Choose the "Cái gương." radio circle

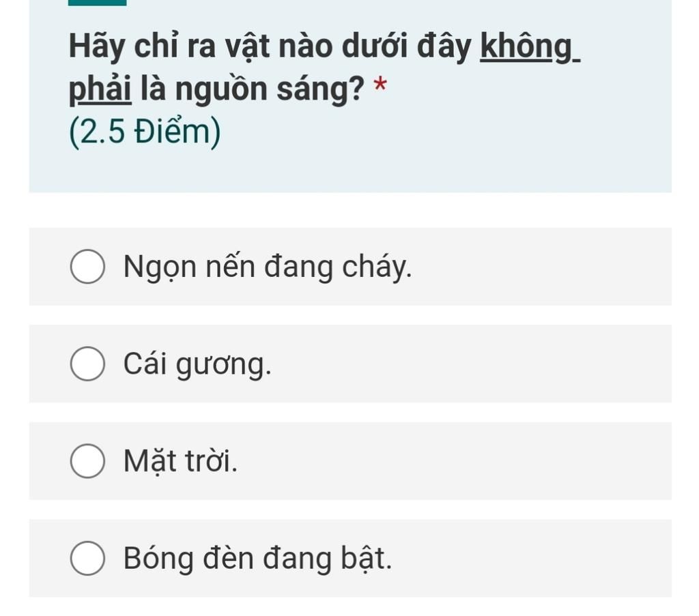(x=87, y=364)
